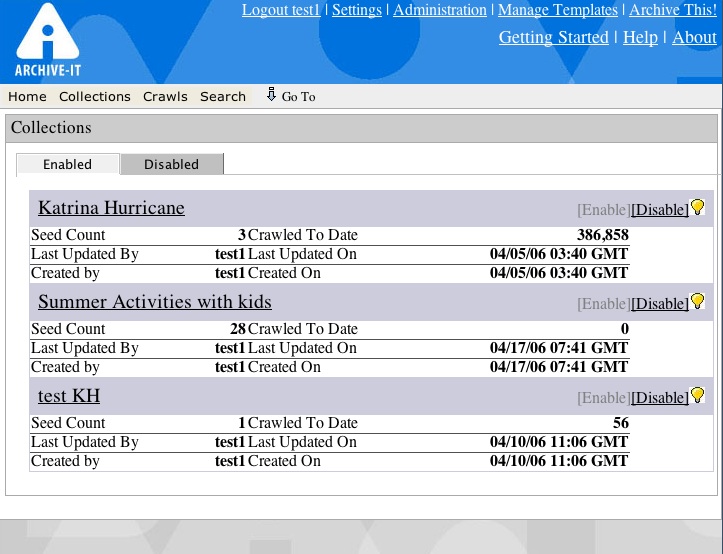Open the Katrina Hurricane collection link
The width and height of the screenshot is (723, 554).
(111, 208)
